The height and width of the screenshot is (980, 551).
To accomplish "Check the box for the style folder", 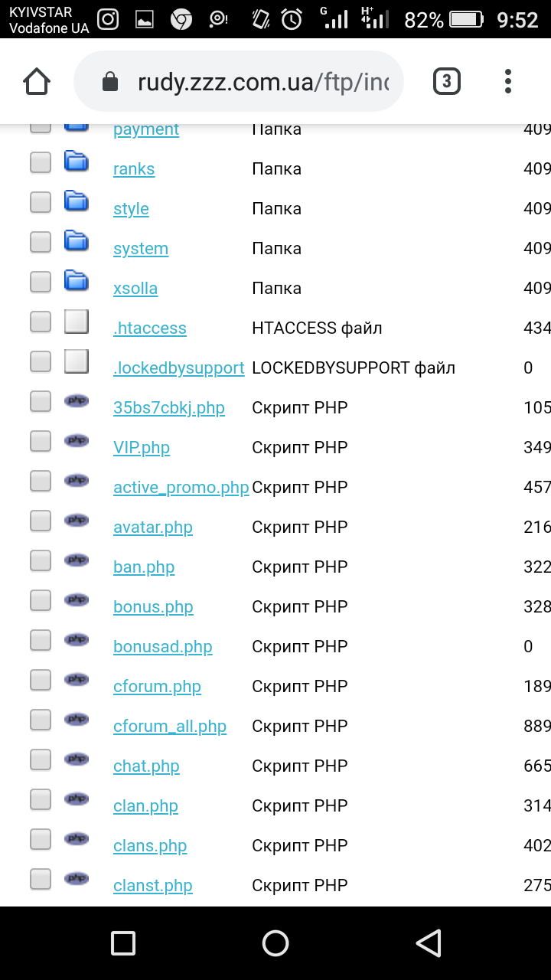I will click(41, 202).
